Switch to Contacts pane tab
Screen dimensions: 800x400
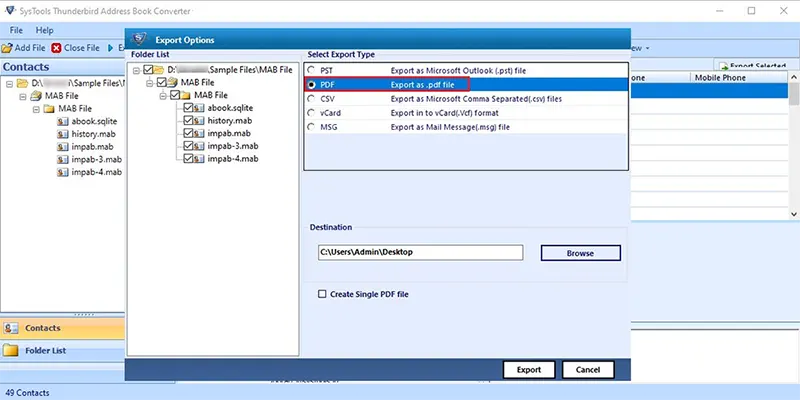62,329
